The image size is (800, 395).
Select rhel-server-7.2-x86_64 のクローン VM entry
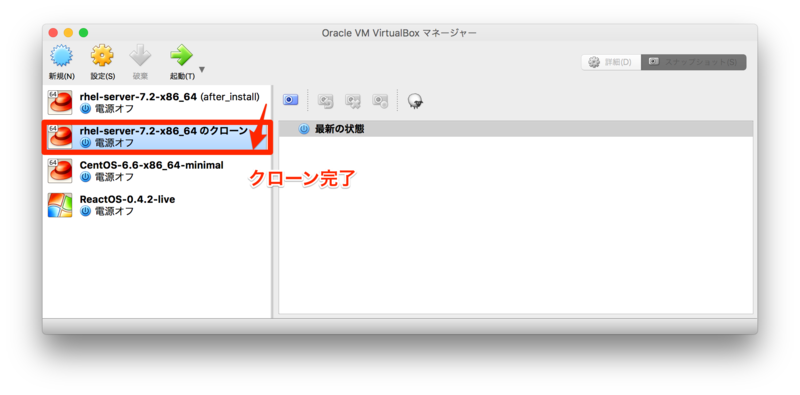tap(157, 137)
